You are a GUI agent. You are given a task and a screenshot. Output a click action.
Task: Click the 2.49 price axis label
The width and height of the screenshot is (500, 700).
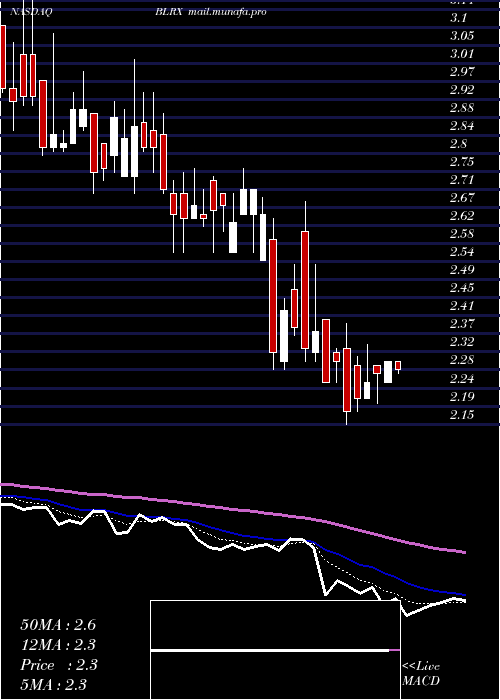(462, 270)
